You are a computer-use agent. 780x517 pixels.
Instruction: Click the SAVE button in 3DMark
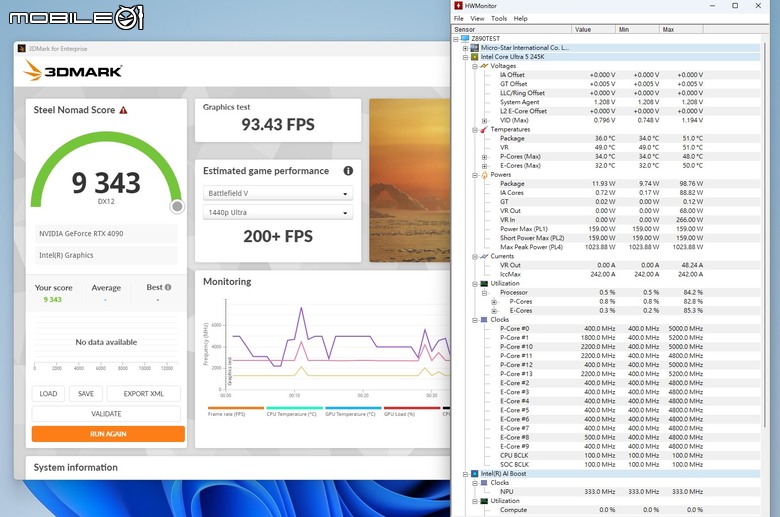[86, 394]
